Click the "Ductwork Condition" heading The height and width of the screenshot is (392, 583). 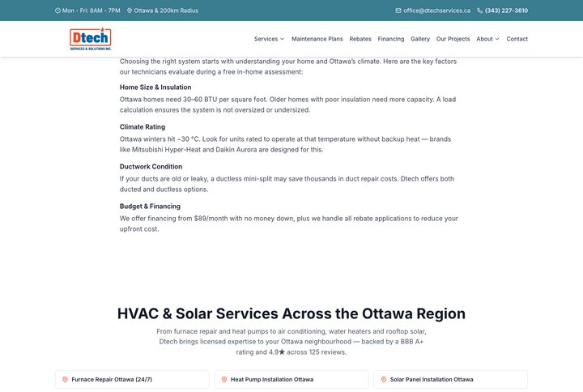tap(151, 167)
